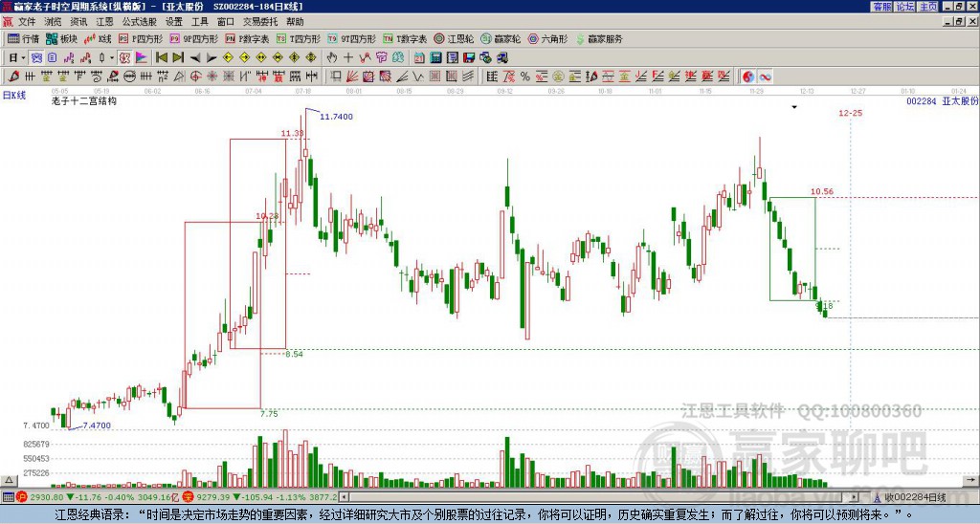Click the zigzag wave line tool
This screenshot has height=524, width=980.
418,76
